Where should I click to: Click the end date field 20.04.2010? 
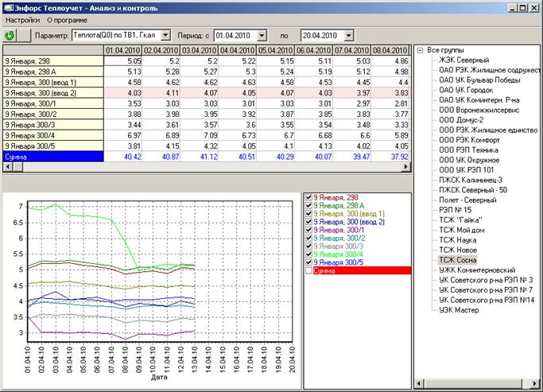[323, 35]
